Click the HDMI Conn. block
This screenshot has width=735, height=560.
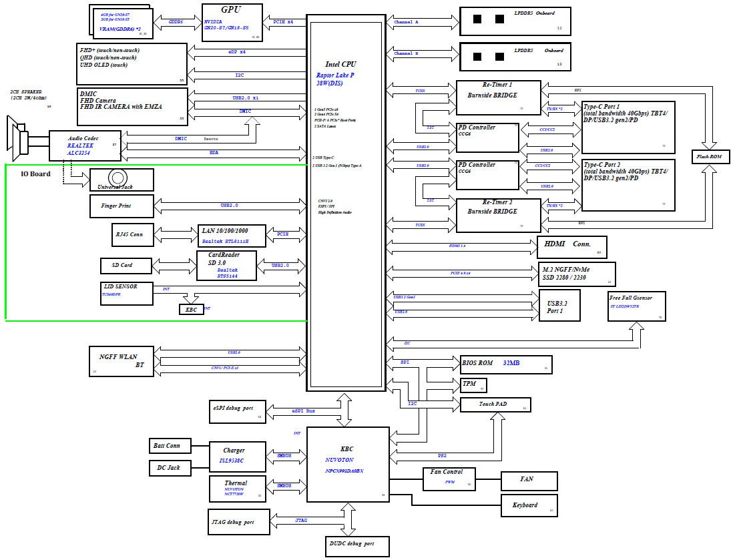coord(572,246)
